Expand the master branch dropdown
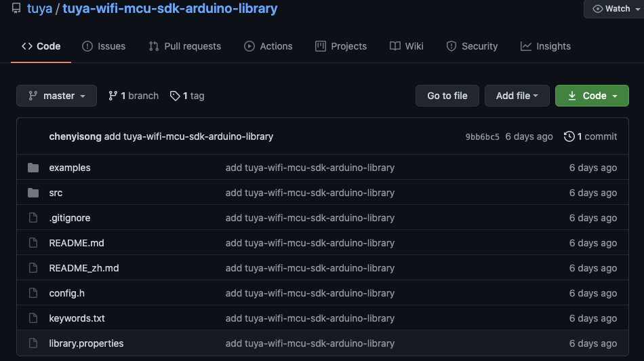The width and height of the screenshot is (644, 361). point(57,96)
